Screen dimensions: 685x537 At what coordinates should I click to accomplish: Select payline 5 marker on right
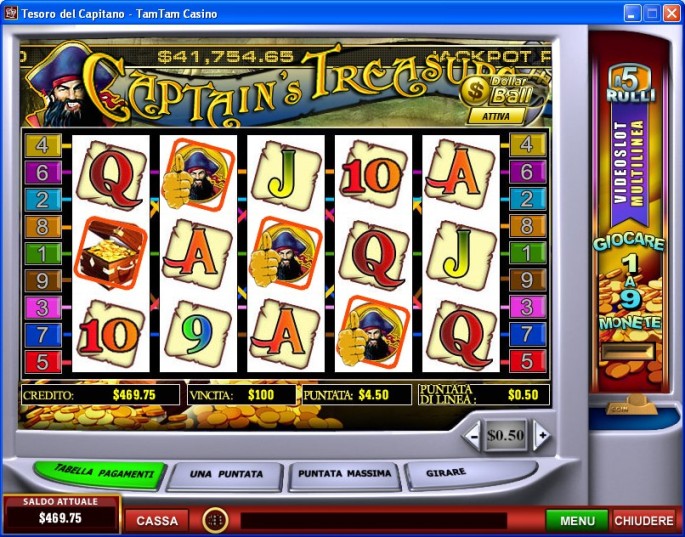528,362
